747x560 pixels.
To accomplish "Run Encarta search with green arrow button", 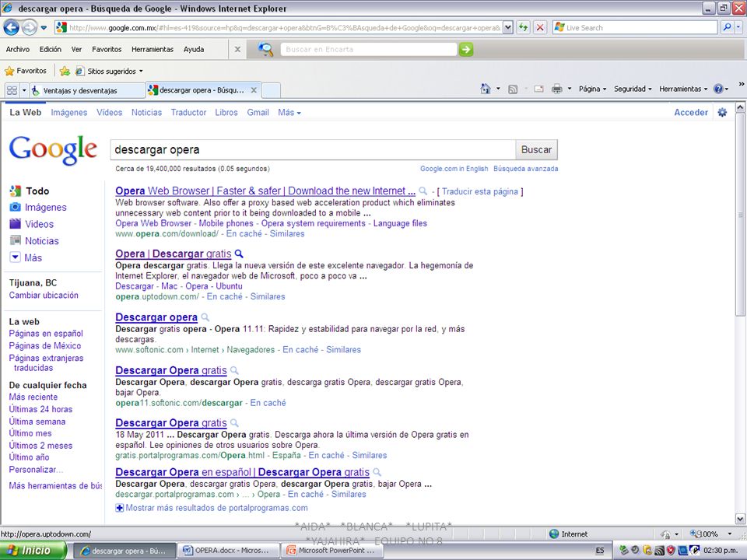I will [x=466, y=49].
